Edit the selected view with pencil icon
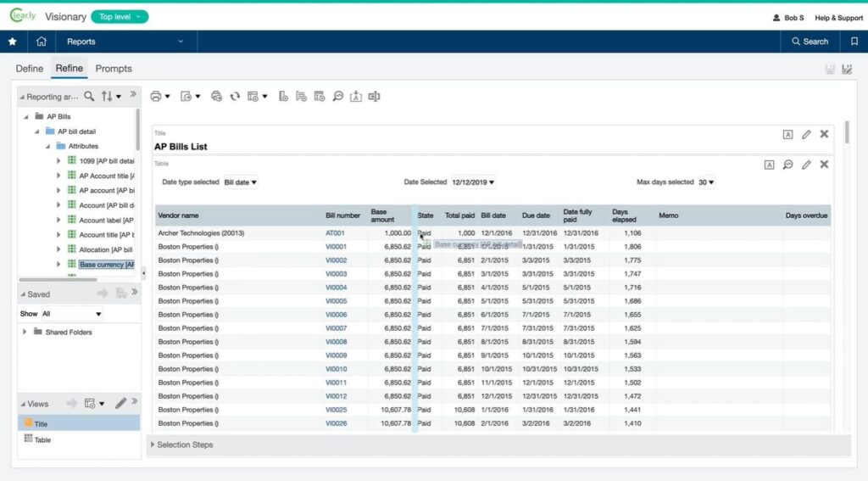Viewport: 868px width, 481px height. 120,403
